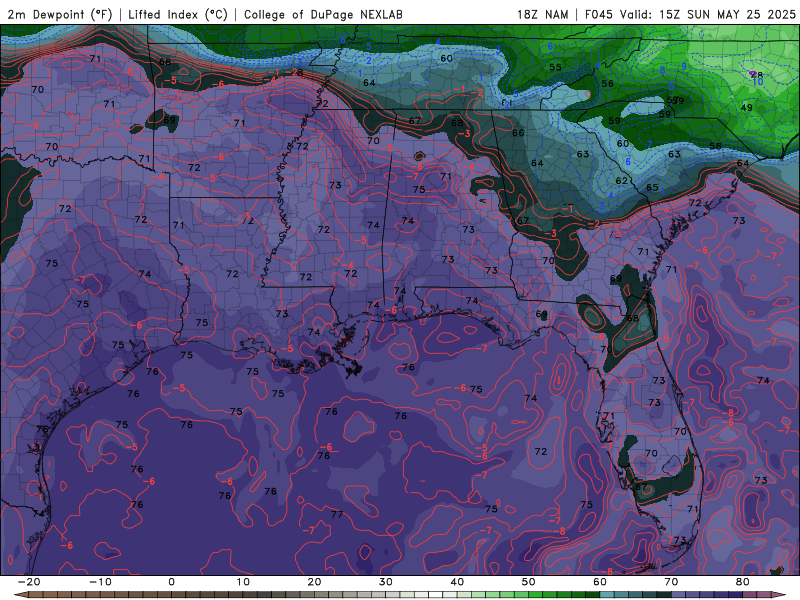800x600 pixels.
Task: Click the "80" label on the color scale
Action: coord(743,582)
